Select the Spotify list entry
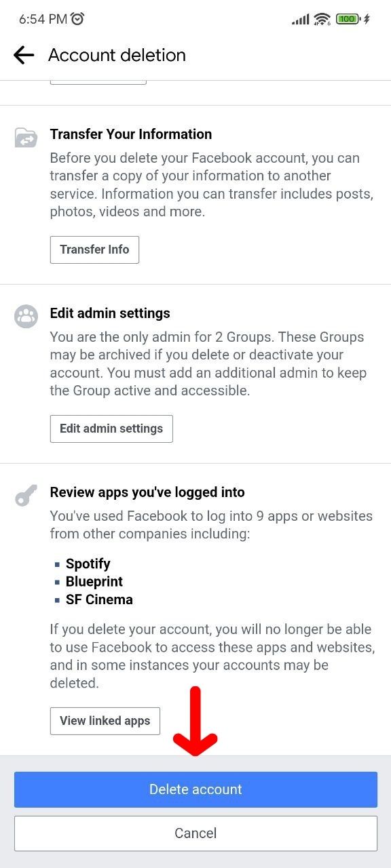The image size is (391, 868). click(x=88, y=564)
